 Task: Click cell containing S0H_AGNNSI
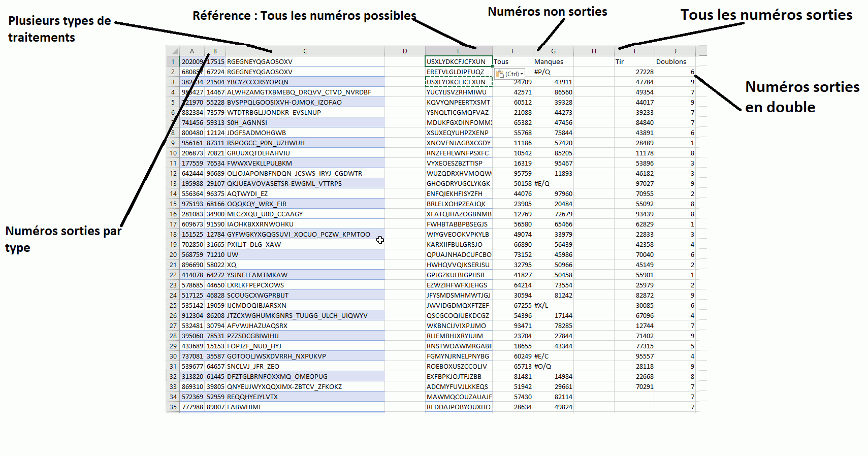click(x=305, y=122)
